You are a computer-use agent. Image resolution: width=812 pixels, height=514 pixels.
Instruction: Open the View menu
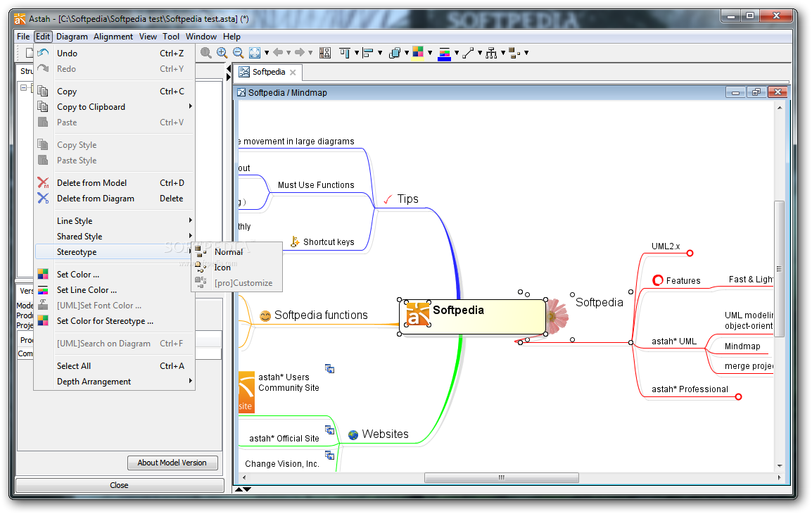(148, 37)
